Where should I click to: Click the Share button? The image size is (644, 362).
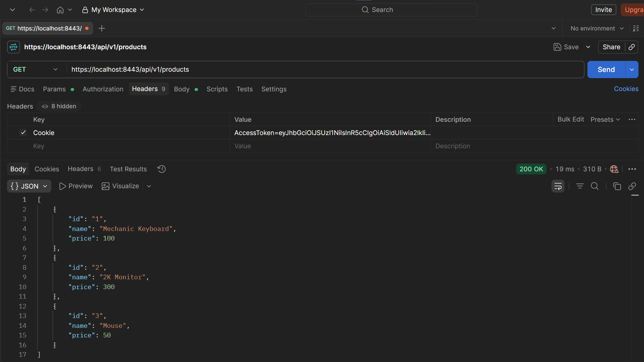point(611,47)
